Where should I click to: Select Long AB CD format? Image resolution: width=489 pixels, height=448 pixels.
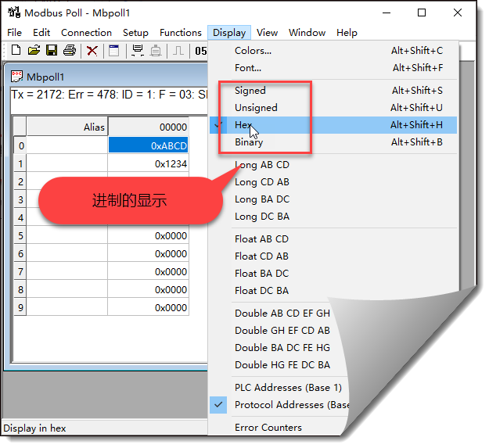[333, 164]
